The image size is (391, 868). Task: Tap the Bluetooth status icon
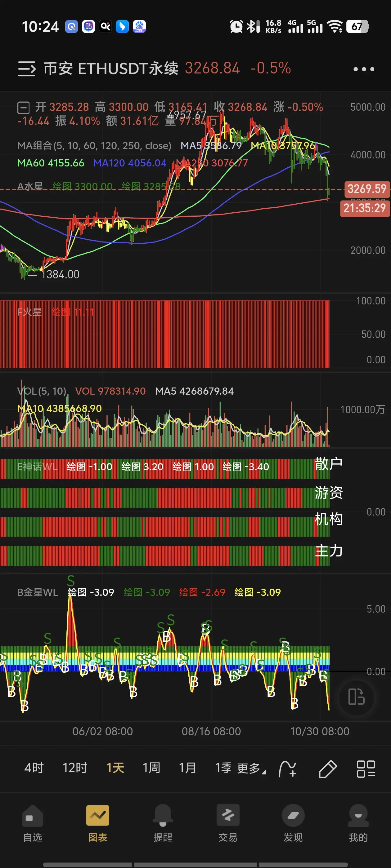[x=253, y=26]
